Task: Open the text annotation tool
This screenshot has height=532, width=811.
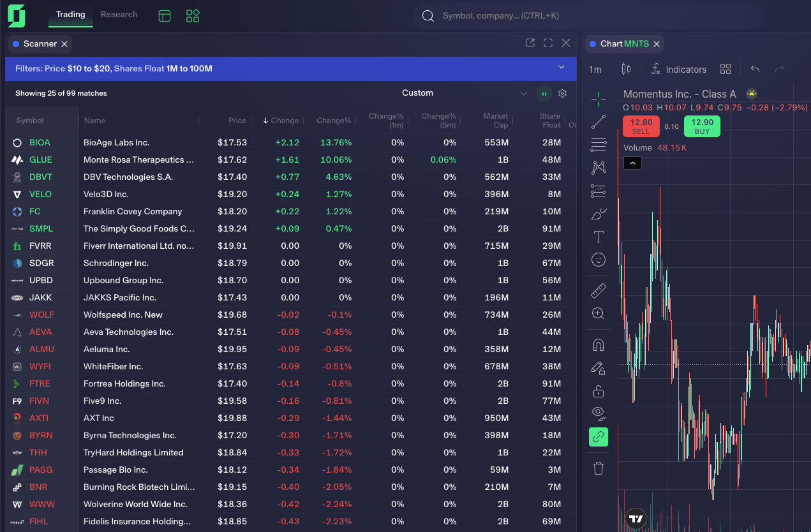Action: click(598, 237)
